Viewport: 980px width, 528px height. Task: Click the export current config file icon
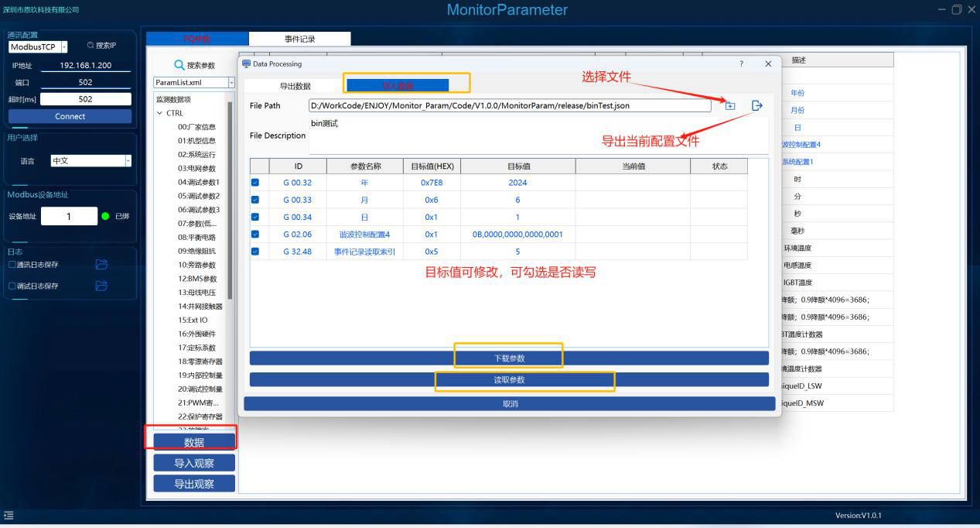pos(756,105)
